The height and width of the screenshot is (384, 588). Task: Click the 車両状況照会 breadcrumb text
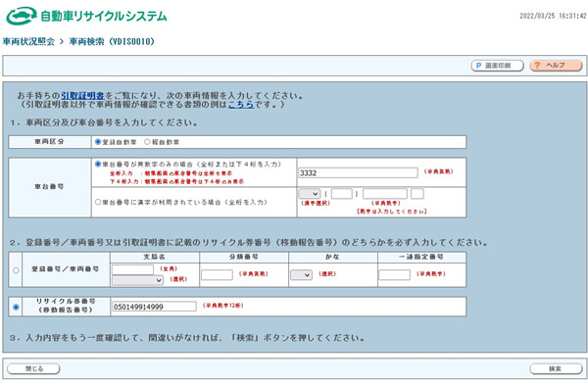(x=28, y=41)
